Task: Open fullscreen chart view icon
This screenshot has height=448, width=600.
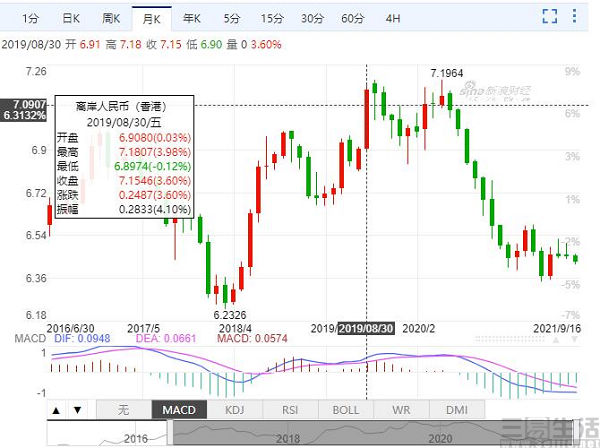Action: pyautogui.click(x=550, y=16)
